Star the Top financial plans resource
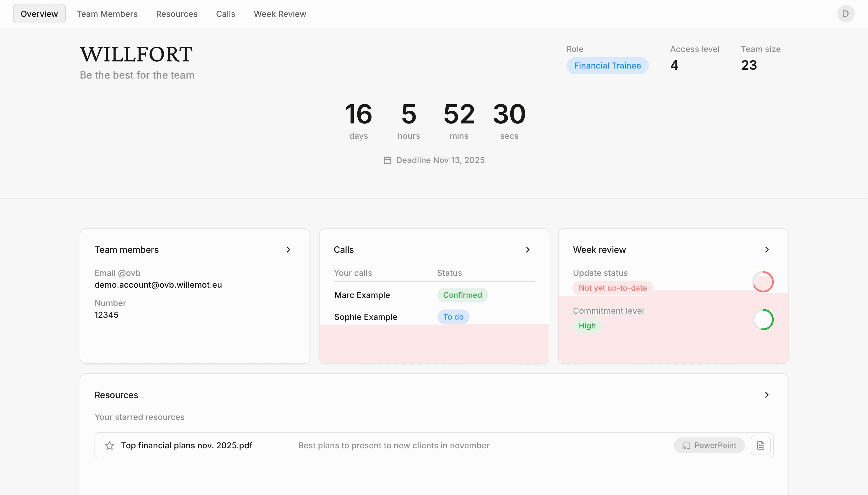Image resolution: width=868 pixels, height=495 pixels. tap(110, 445)
